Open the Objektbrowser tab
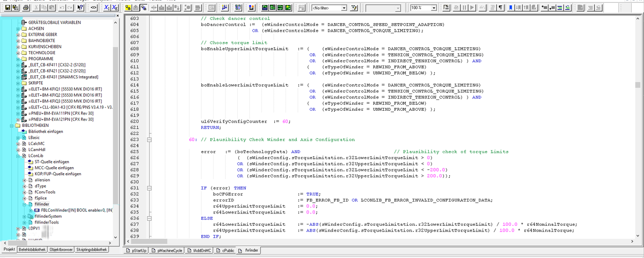The image size is (644, 258). coord(61,250)
